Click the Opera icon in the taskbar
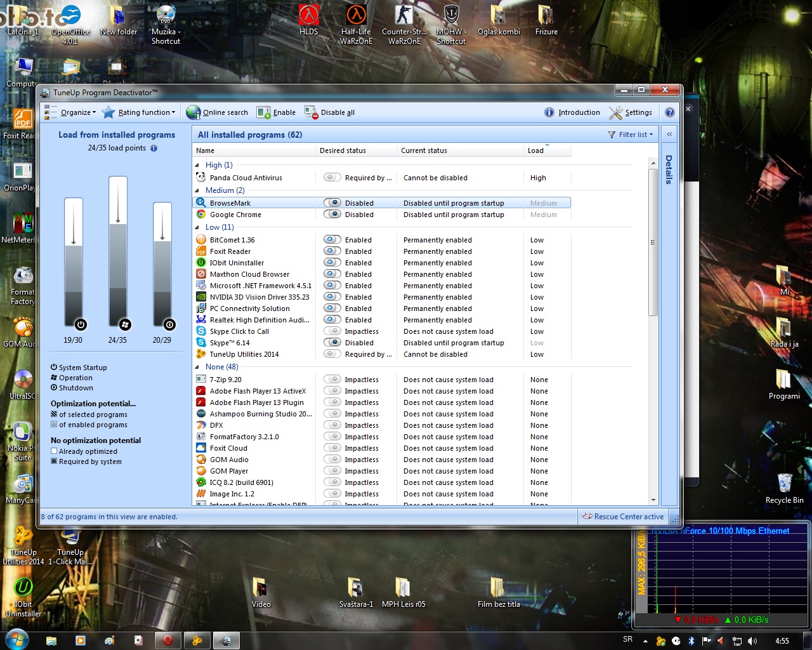 (167, 640)
